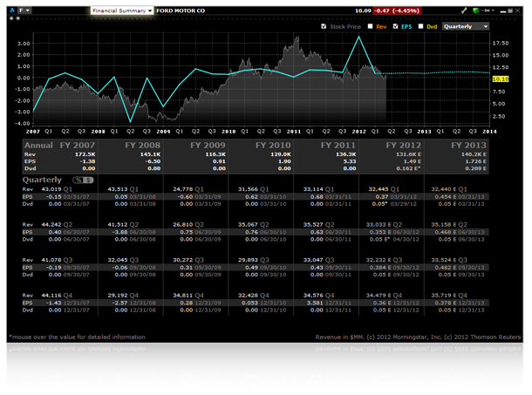Open the wrench configuration icon

[464, 10]
